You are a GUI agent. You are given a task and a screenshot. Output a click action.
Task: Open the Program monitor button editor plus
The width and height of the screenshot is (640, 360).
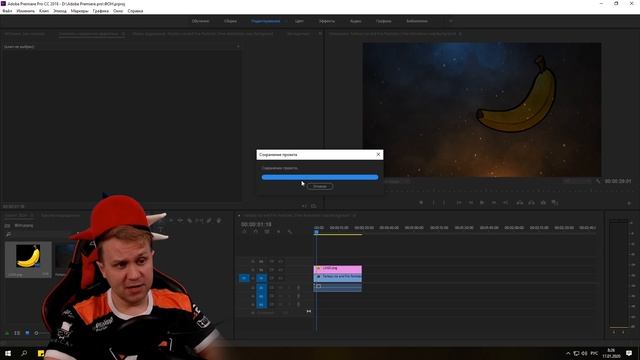pos(629,203)
